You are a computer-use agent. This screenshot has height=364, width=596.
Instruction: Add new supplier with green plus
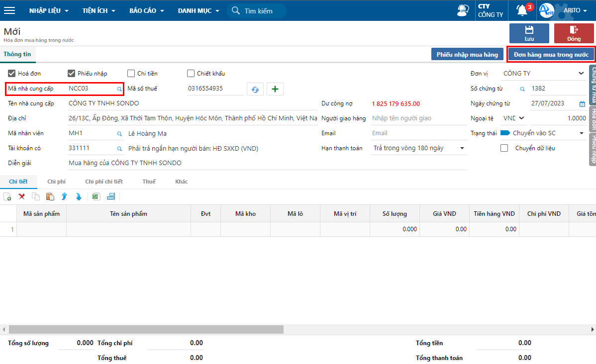point(275,90)
